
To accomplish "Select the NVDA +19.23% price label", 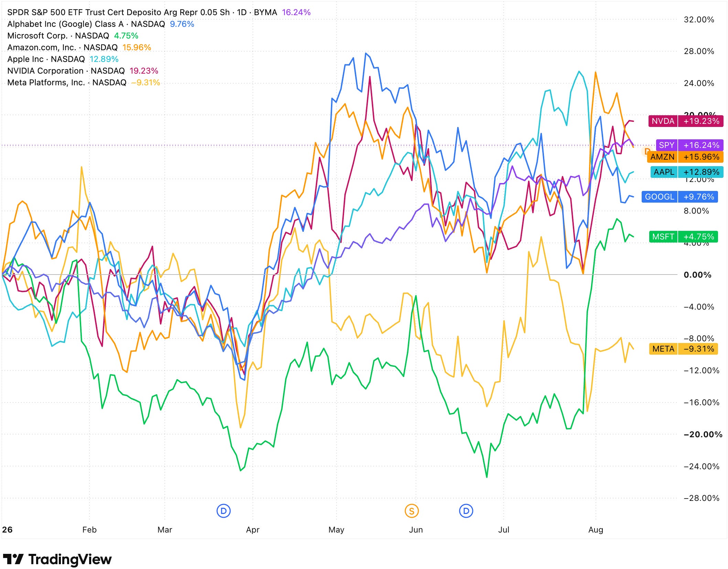I will [x=686, y=121].
